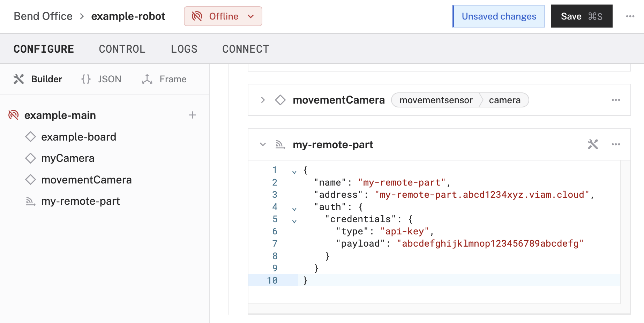Navigate to Bend Office breadcrumb link
This screenshot has width=644, height=323.
[x=43, y=16]
